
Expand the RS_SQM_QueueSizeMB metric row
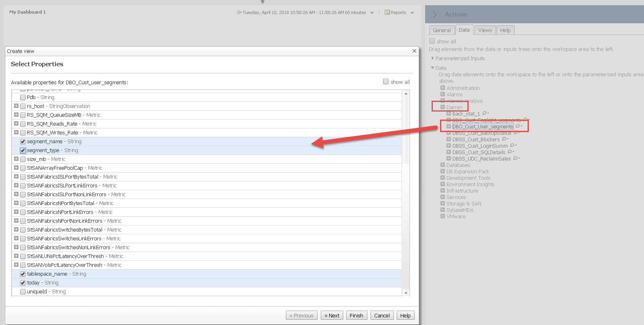pyautogui.click(x=16, y=115)
